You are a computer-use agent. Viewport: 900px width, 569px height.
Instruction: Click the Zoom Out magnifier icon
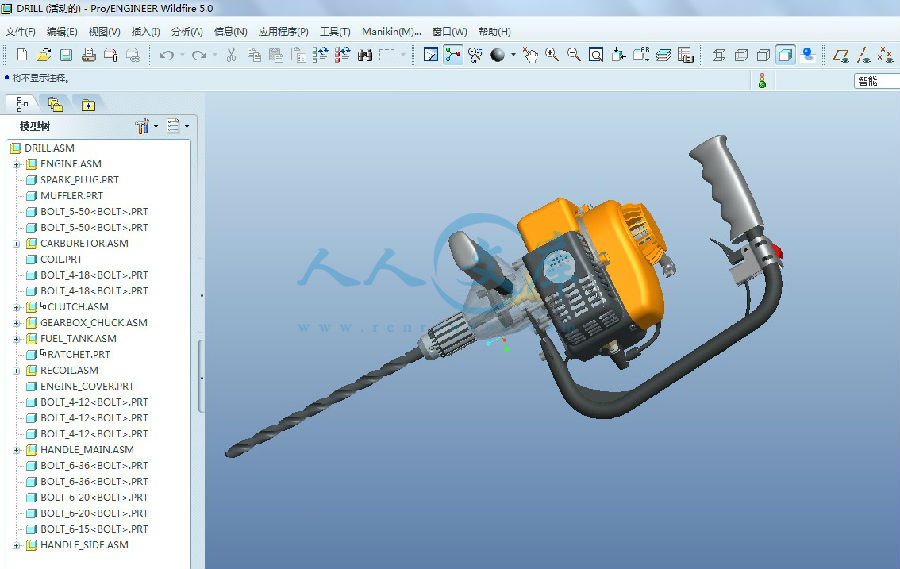(x=574, y=55)
